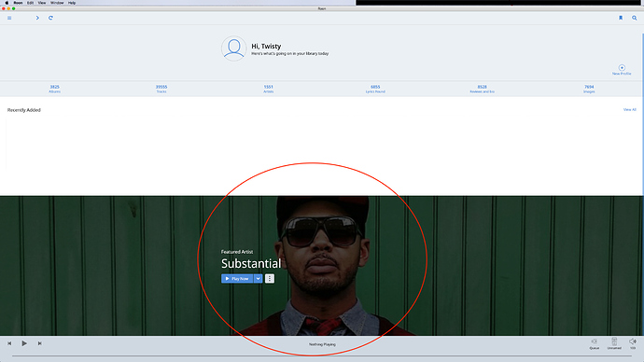Start playback with the play button
The height and width of the screenshot is (362, 644).
point(24,343)
